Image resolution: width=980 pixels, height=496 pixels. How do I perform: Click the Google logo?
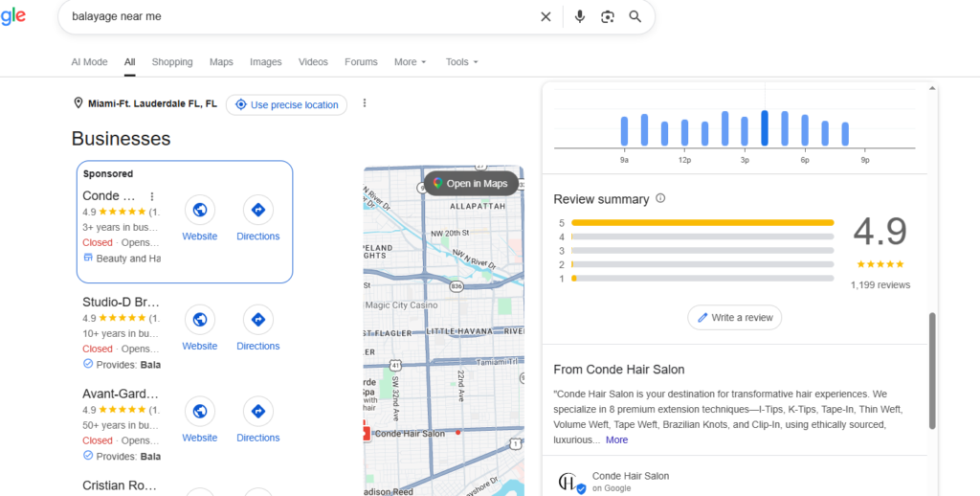pyautogui.click(x=12, y=17)
